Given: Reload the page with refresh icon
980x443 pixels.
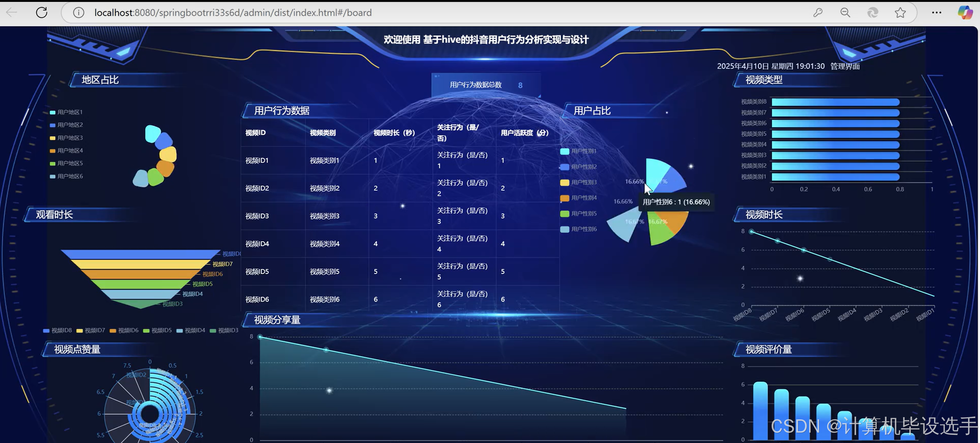Looking at the screenshot, I should tap(42, 13).
